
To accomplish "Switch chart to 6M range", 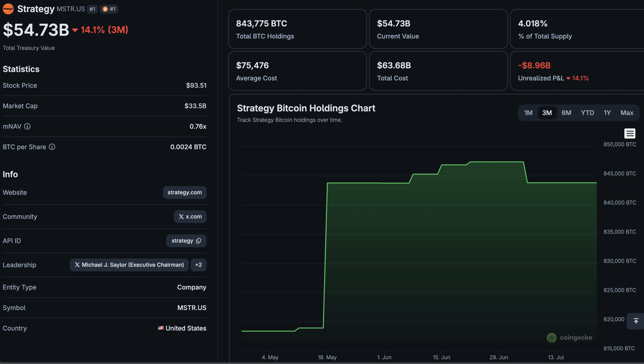I will click(566, 113).
